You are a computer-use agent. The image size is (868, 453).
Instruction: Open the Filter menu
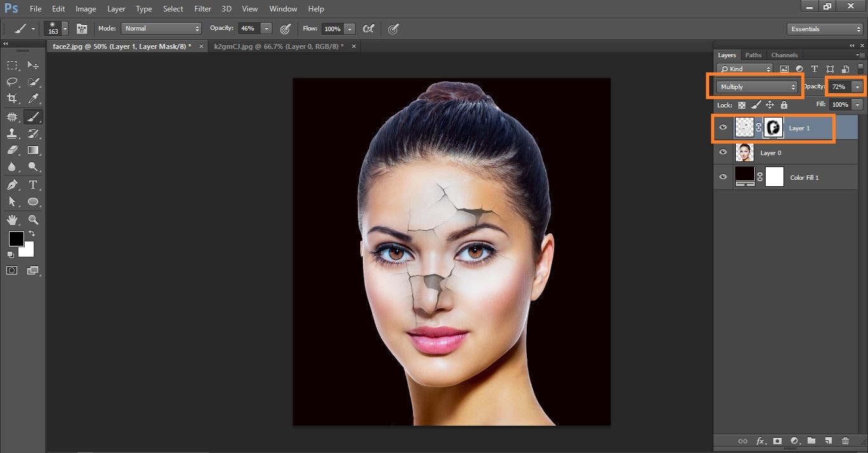[x=203, y=9]
